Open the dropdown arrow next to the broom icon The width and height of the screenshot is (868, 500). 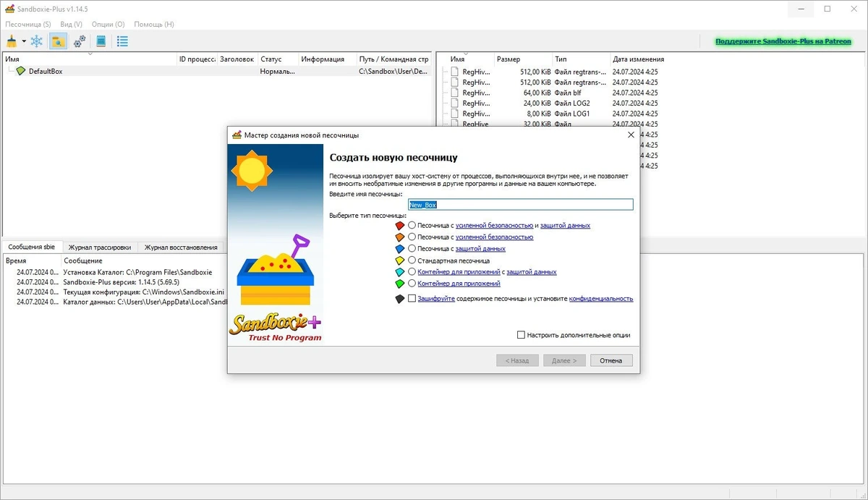click(24, 42)
